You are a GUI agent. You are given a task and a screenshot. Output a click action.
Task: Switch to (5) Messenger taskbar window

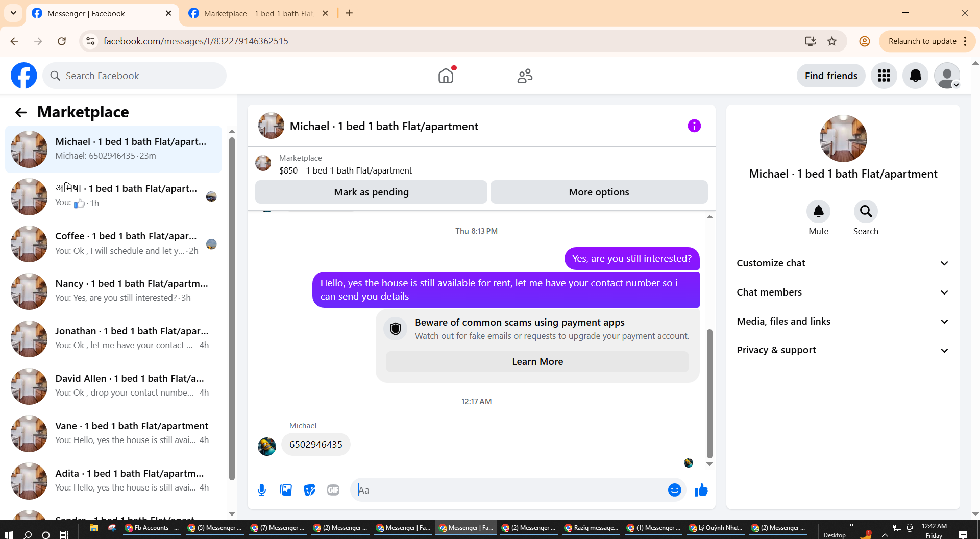[215, 528]
